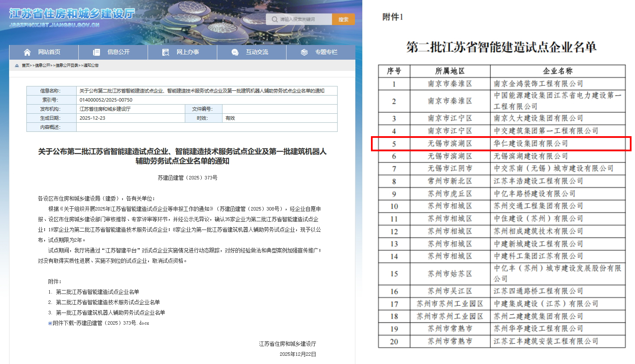Select the 互动交流 navigation item
Screen dimensions: 635x364
click(x=257, y=52)
